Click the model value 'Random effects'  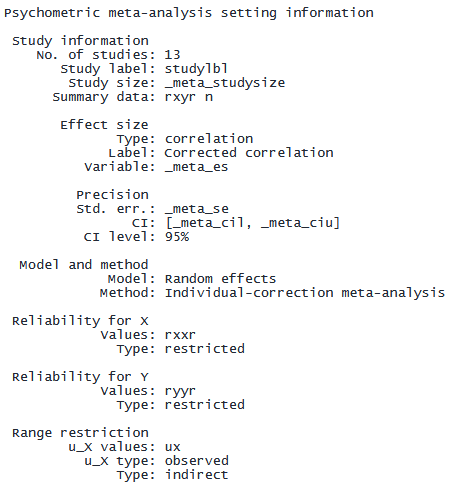(x=221, y=279)
